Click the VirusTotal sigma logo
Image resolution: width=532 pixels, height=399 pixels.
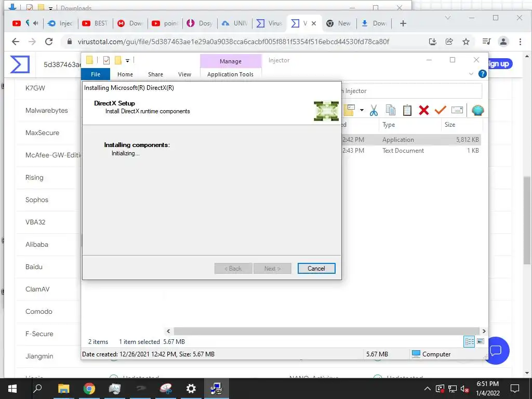pos(20,64)
